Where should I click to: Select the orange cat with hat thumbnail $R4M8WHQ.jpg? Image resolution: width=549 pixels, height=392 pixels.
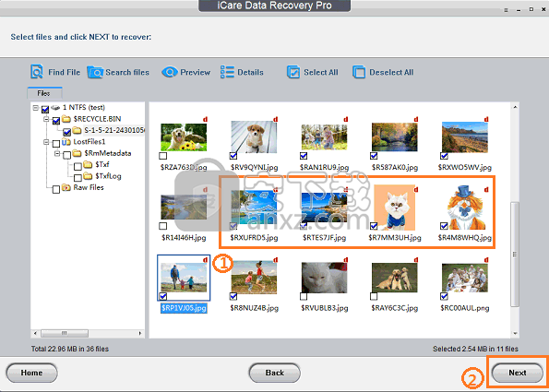(x=465, y=208)
